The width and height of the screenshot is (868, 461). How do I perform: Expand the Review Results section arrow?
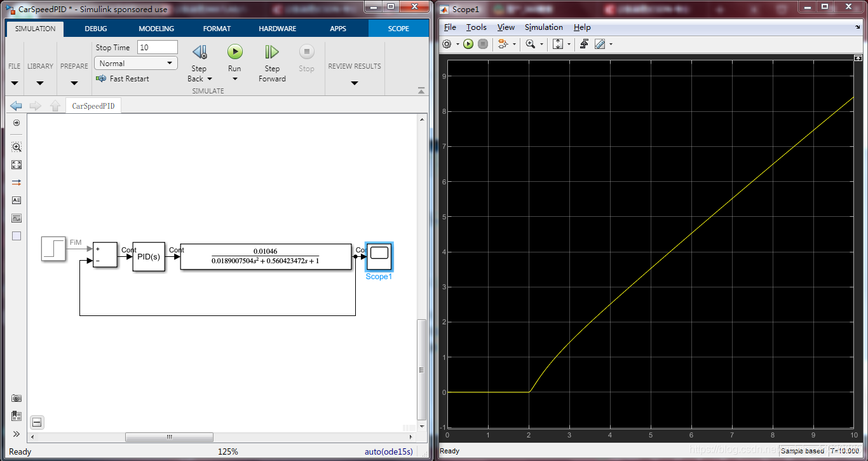click(x=355, y=83)
